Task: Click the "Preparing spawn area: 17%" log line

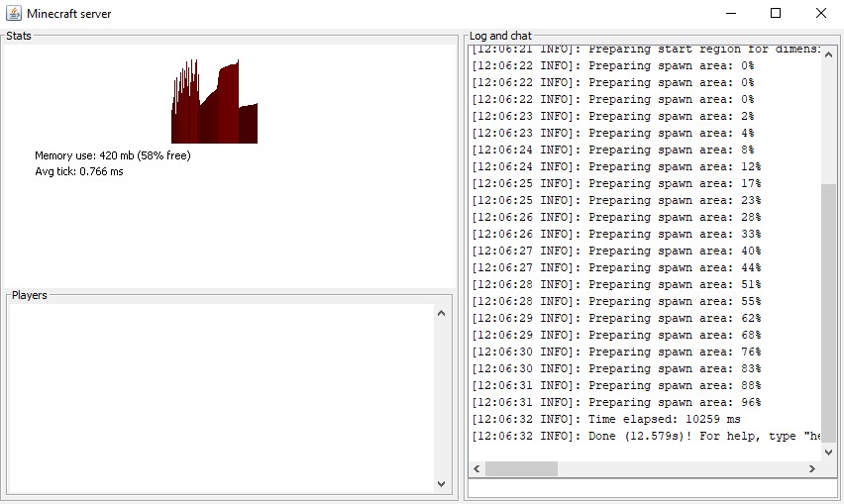Action: 616,183
